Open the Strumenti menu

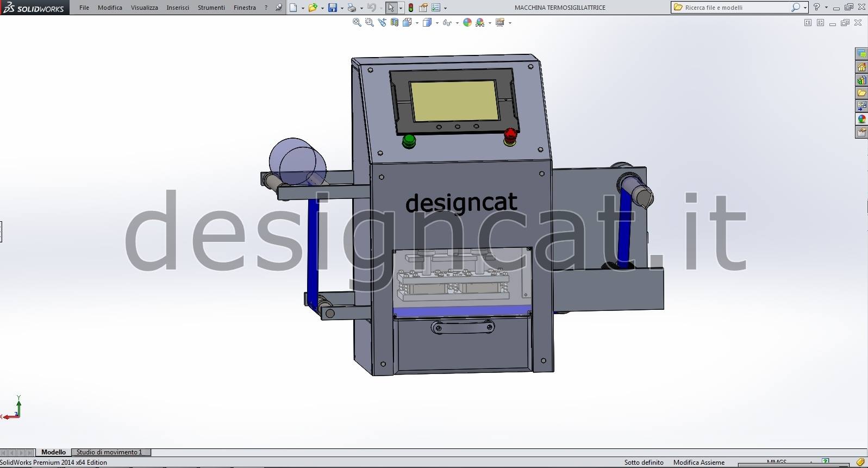(211, 8)
